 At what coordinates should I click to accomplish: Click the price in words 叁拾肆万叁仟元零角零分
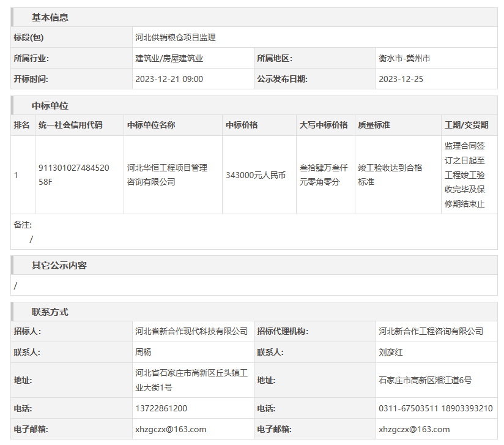click(x=324, y=174)
